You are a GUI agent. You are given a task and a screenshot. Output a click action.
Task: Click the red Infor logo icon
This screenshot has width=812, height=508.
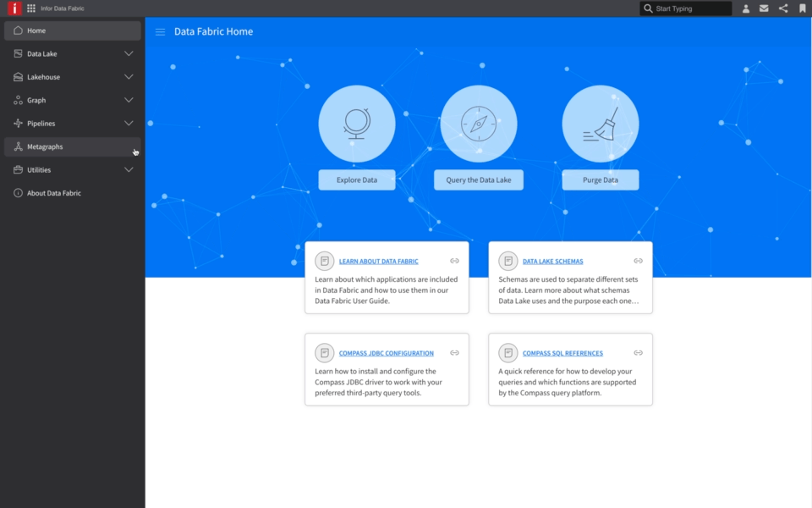tap(14, 8)
